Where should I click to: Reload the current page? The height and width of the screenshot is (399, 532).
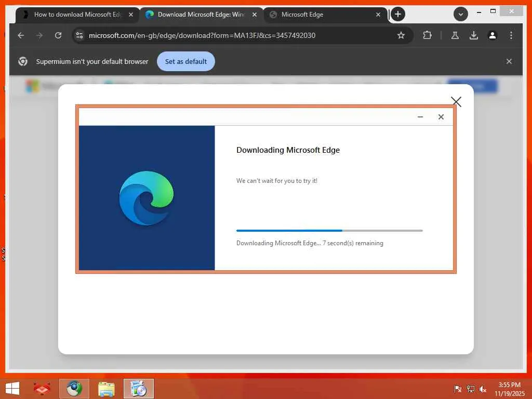[x=58, y=35]
